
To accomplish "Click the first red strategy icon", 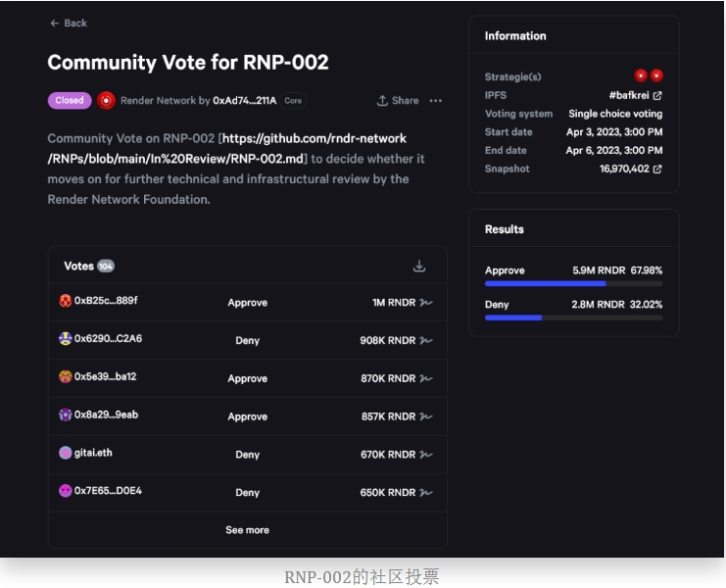I will coord(641,75).
